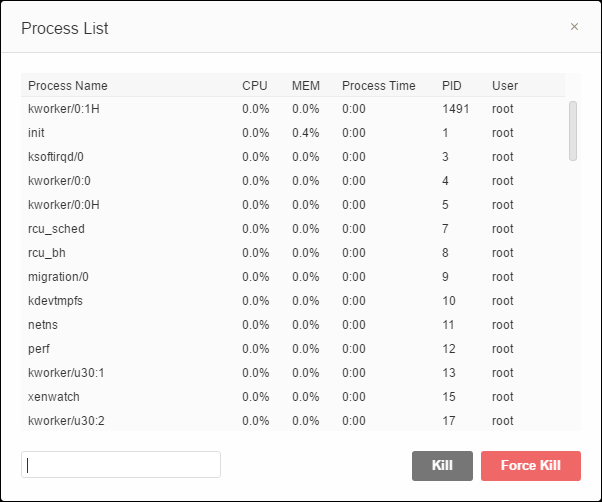Close the Process List dialog
Image resolution: width=602 pixels, height=502 pixels.
click(x=574, y=27)
